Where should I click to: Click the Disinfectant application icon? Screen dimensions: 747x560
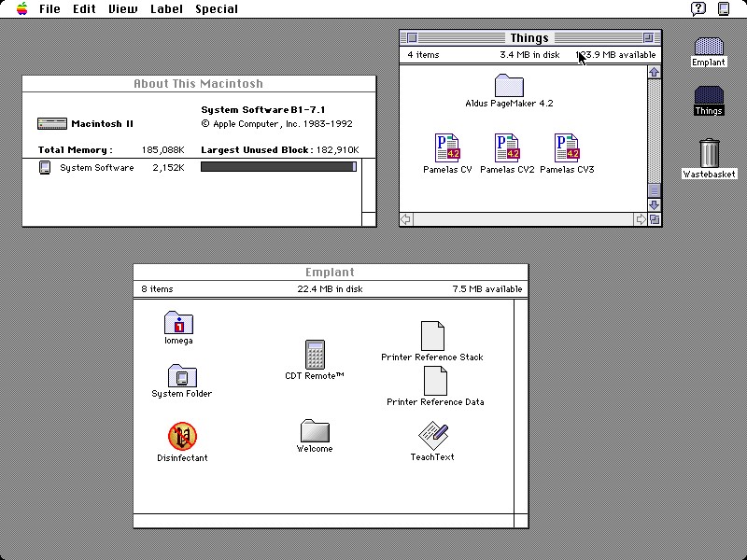182,436
